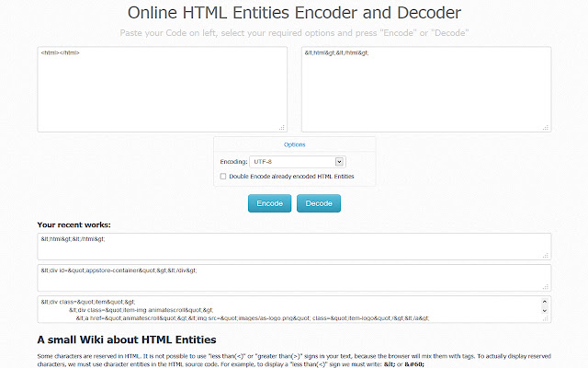
Task: Click the 'Paste your Code on left' subtitle
Action: tap(294, 33)
